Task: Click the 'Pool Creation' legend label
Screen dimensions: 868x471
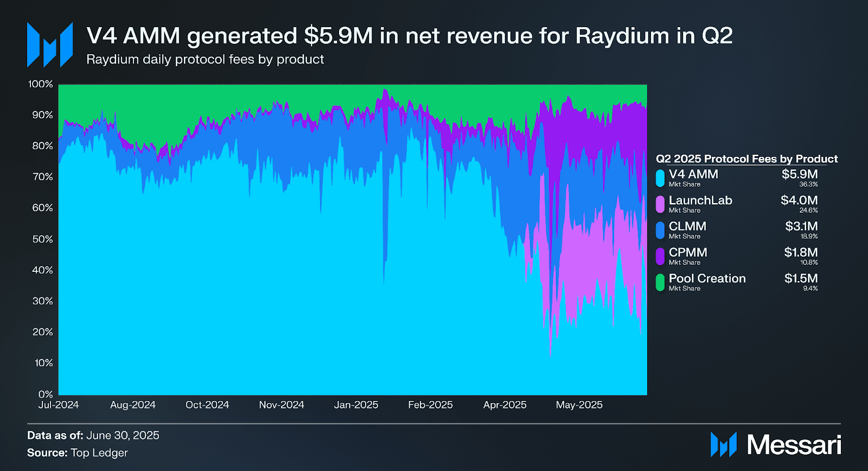Action: coord(707,278)
